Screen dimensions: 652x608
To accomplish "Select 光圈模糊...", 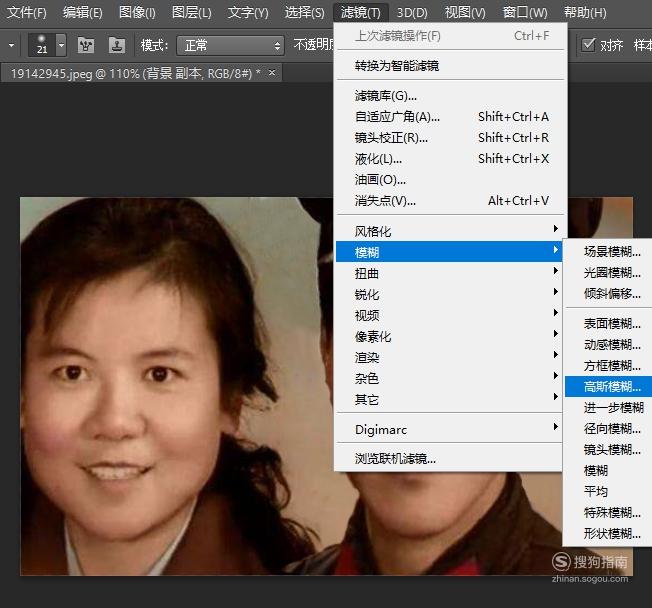I will pyautogui.click(x=609, y=273).
